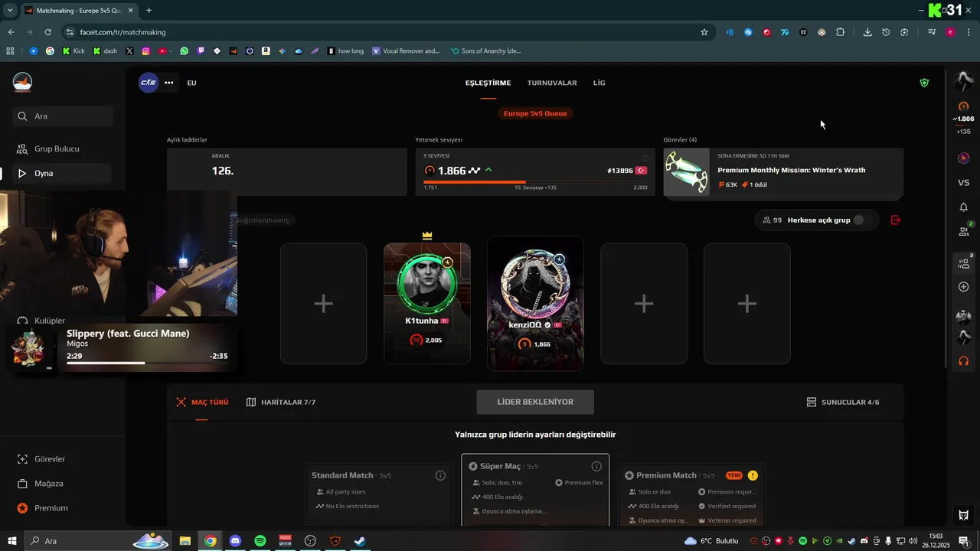Open info icon on Süper Maç card
This screenshot has width=980, height=551.
tap(596, 466)
